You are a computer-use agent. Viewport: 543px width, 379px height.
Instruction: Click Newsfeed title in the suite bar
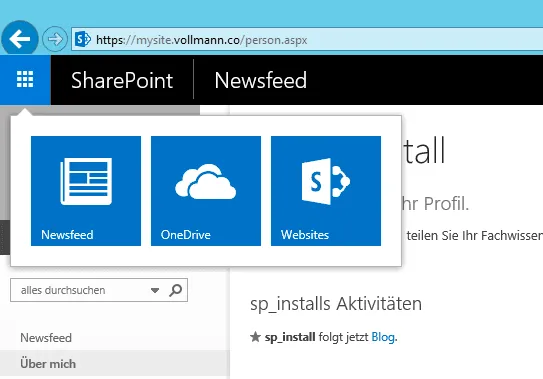coord(260,80)
